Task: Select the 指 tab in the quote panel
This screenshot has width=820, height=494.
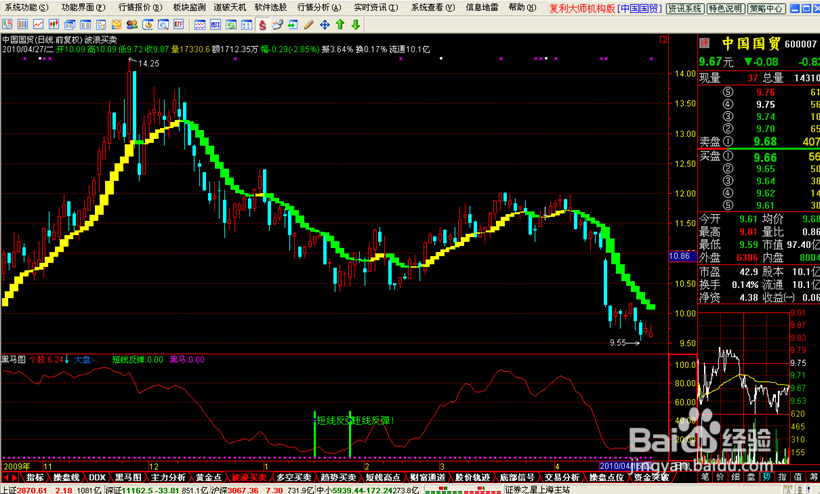Action: pos(782,477)
